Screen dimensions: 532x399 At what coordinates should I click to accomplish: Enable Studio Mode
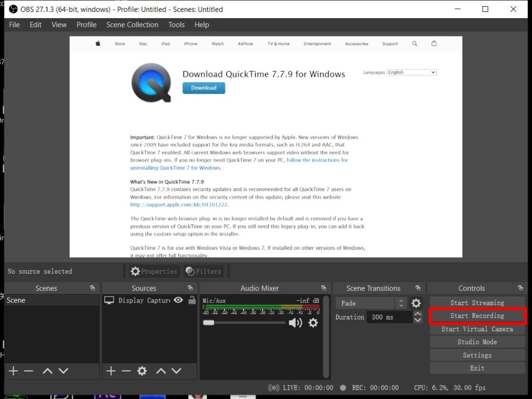(x=477, y=342)
